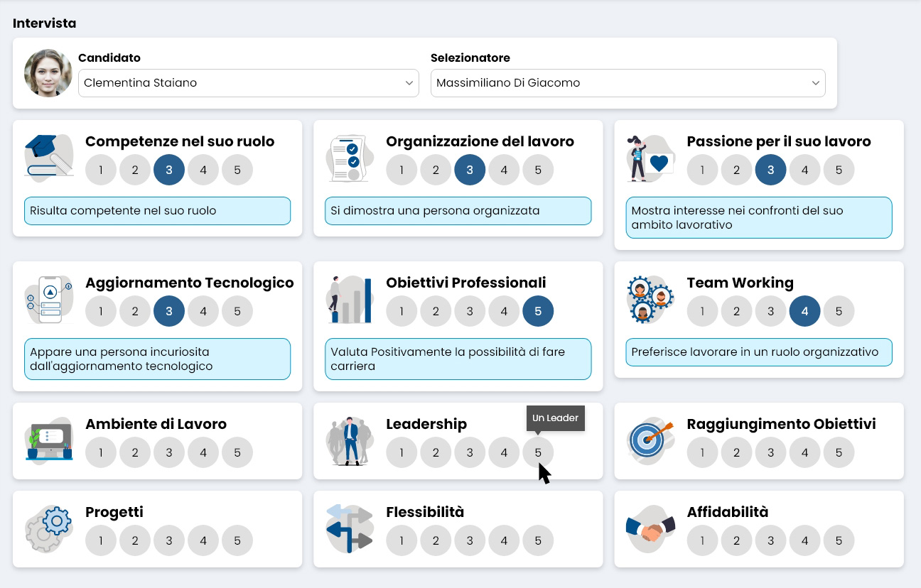Select rating 1 for Ambiente di Lavoro
The image size is (921, 588).
tap(100, 452)
